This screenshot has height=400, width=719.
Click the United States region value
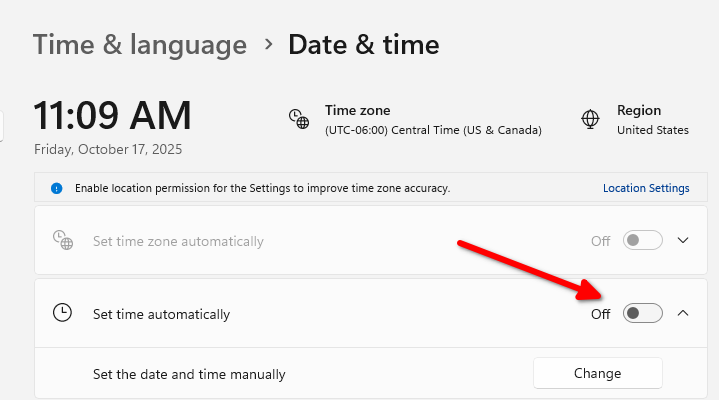click(x=652, y=130)
